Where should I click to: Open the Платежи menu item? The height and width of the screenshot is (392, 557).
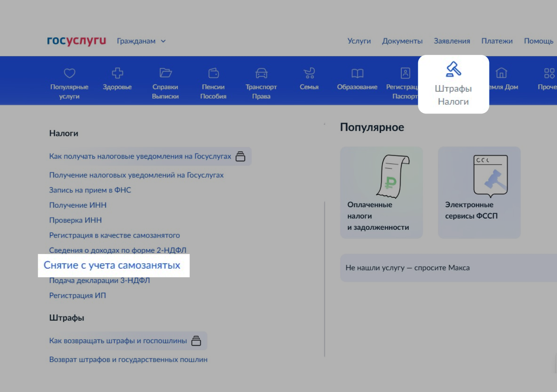click(497, 41)
